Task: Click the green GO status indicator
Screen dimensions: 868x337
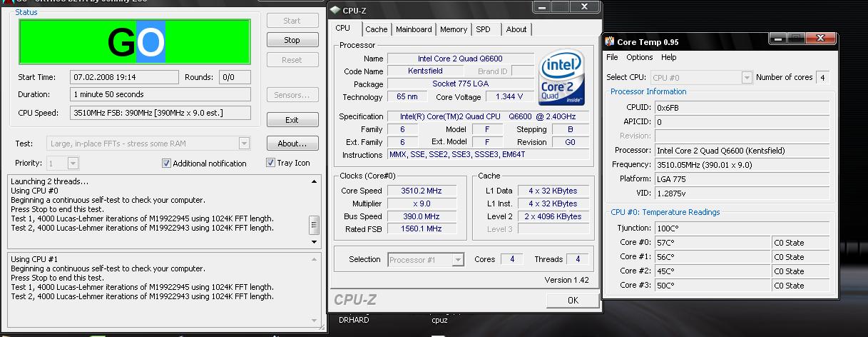Action: (135, 42)
